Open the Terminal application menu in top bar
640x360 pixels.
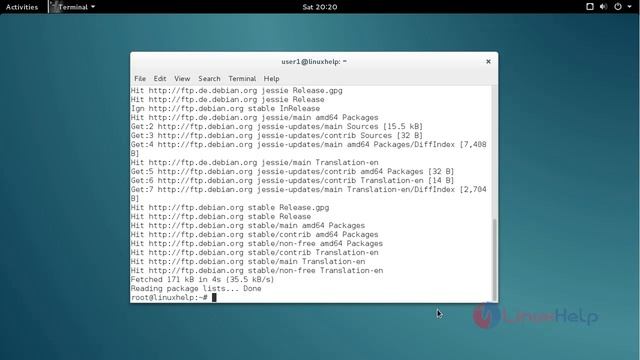73,7
